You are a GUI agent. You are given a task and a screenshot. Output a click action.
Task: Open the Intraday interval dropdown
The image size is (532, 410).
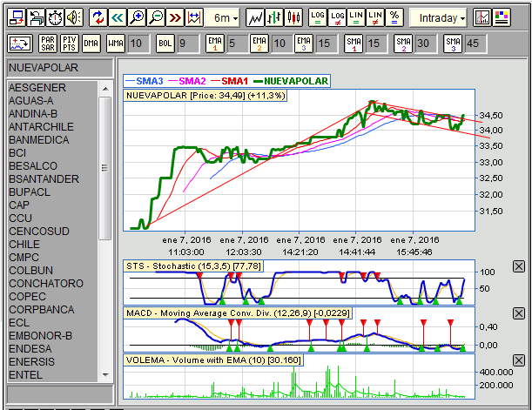(438, 17)
